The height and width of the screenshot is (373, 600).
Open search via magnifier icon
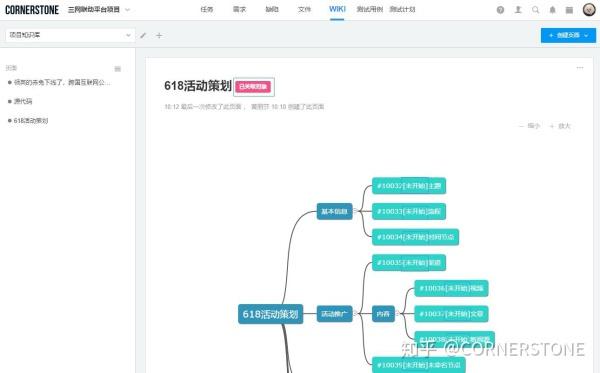click(535, 10)
